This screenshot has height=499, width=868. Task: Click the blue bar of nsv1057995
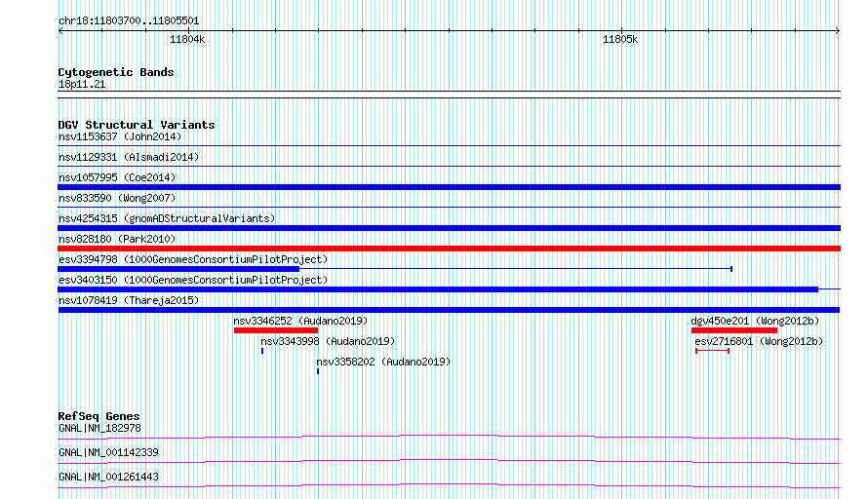pos(449,187)
